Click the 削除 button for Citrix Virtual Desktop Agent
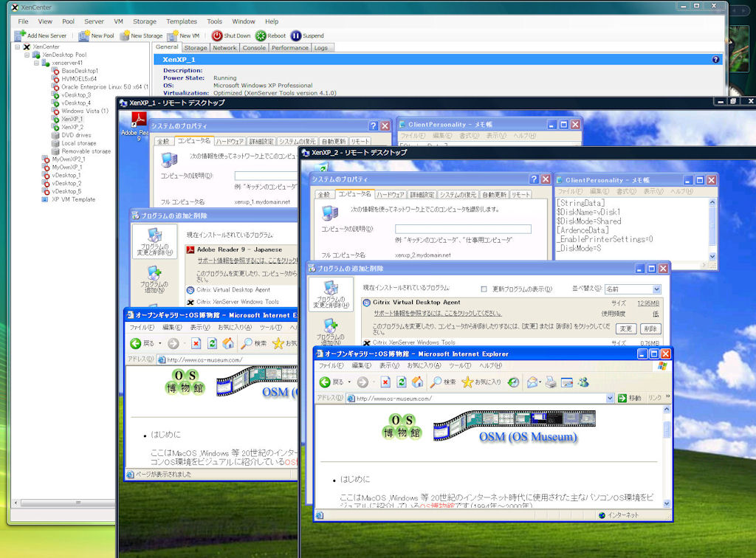The width and height of the screenshot is (756, 558). [x=650, y=328]
